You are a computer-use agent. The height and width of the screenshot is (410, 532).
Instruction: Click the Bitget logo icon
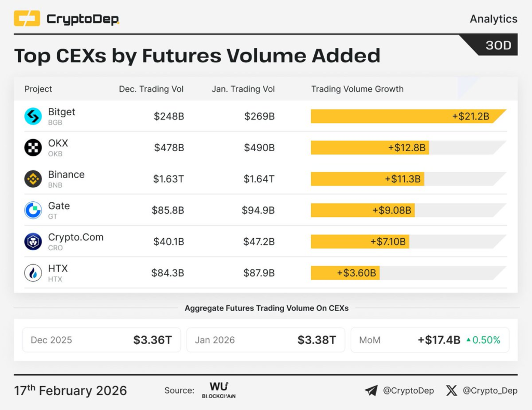click(x=33, y=116)
